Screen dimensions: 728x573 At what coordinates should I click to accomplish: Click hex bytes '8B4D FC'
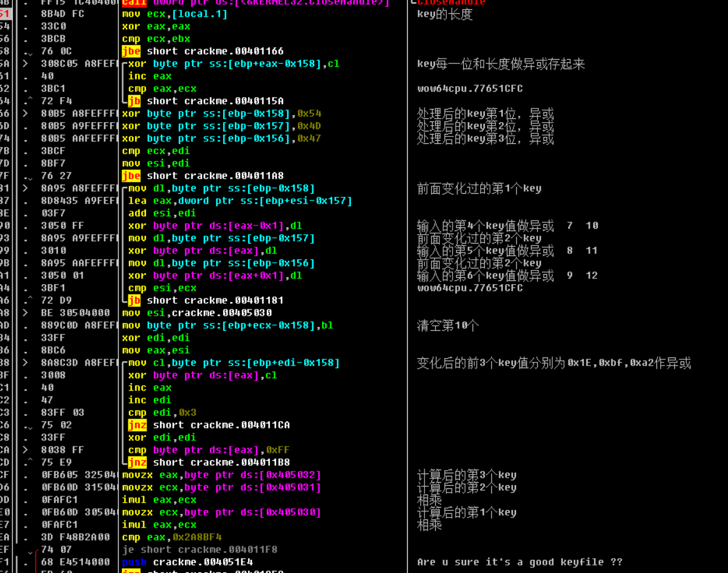63,14
